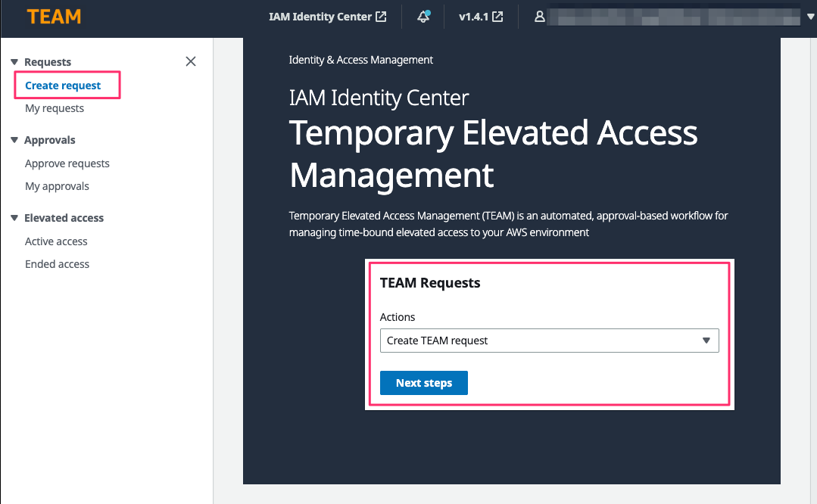Collapse the Elevated access section
The height and width of the screenshot is (504, 817).
pyautogui.click(x=14, y=218)
